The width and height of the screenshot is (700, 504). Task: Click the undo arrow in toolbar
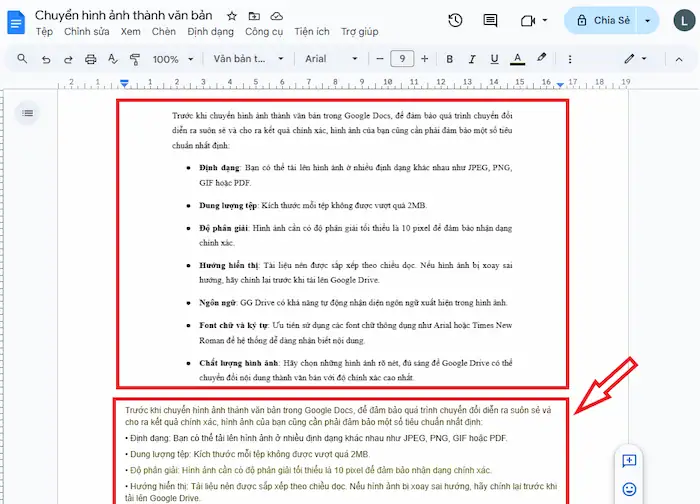tap(45, 59)
